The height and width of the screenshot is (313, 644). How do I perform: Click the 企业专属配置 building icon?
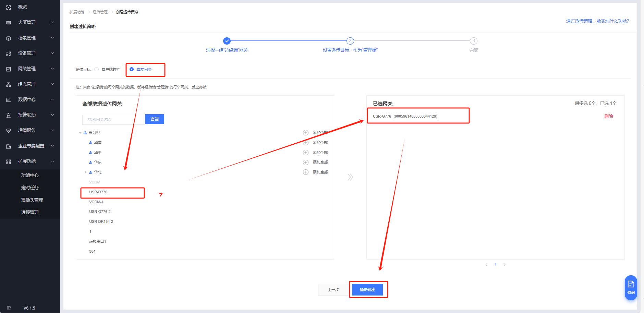coord(9,146)
